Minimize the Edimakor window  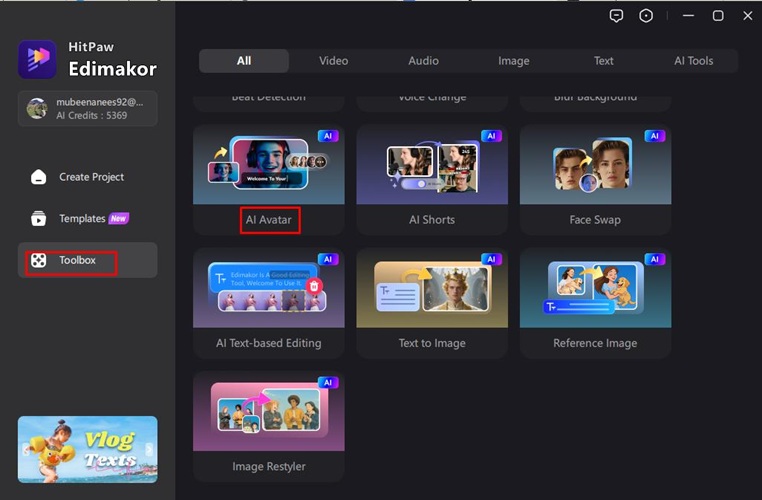(688, 16)
